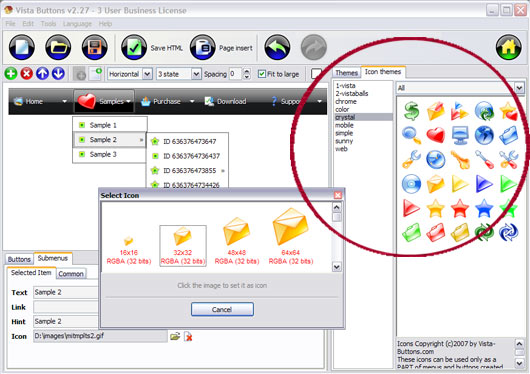530x374 pixels.
Task: Move item up with blue up arrow
Action: tap(43, 73)
